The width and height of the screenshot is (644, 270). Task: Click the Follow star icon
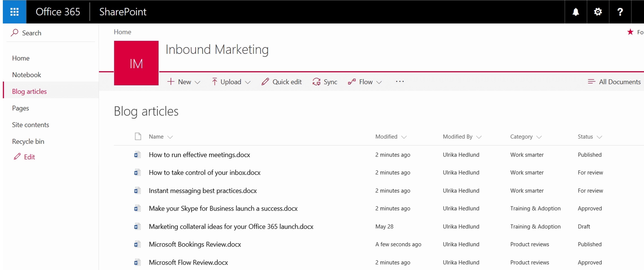pyautogui.click(x=630, y=32)
